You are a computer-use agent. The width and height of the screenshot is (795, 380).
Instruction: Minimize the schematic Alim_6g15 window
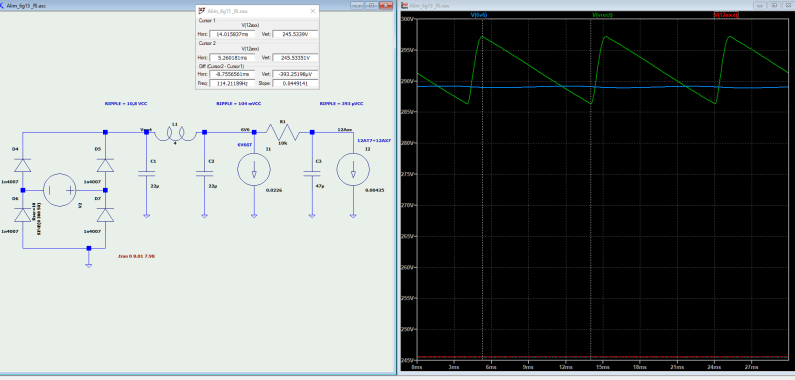(357, 5)
